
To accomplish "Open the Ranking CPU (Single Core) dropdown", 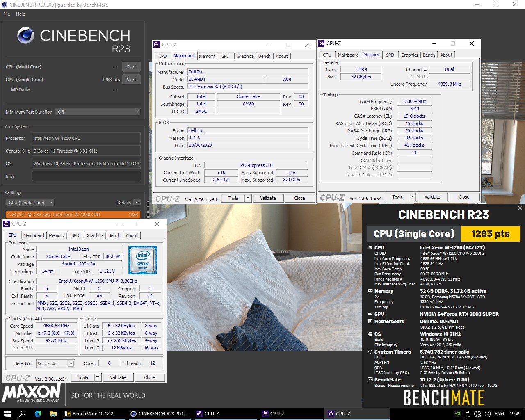I will point(30,203).
